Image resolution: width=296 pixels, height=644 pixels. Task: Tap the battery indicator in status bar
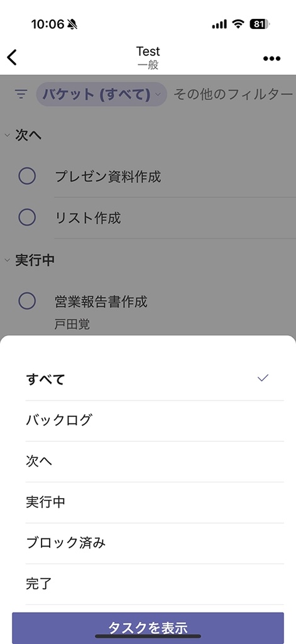point(260,25)
